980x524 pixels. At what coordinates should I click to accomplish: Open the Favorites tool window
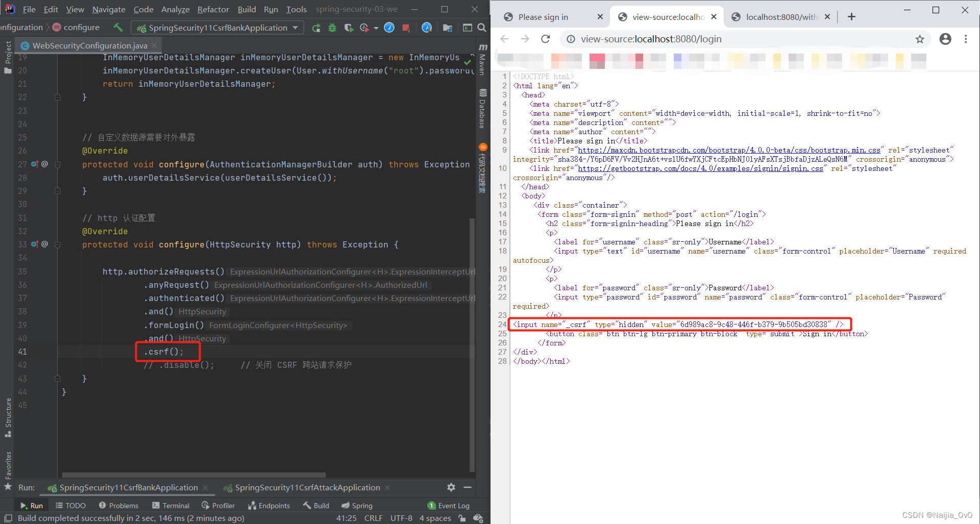point(8,470)
